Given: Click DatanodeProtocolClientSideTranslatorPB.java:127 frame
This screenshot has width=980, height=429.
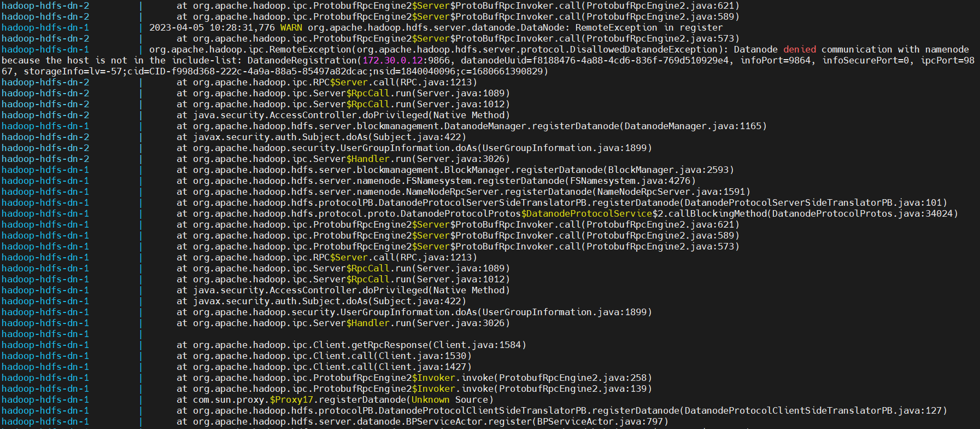Looking at the screenshot, I should (562, 410).
